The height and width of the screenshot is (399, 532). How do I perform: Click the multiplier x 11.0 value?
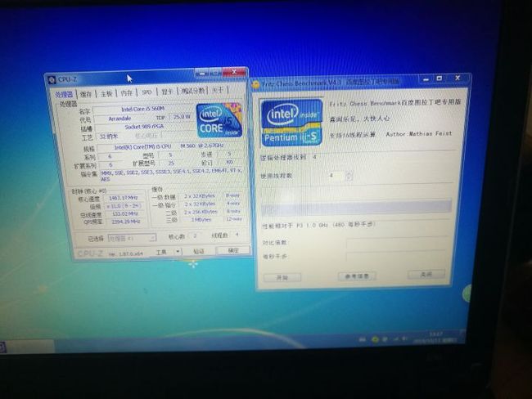[124, 206]
